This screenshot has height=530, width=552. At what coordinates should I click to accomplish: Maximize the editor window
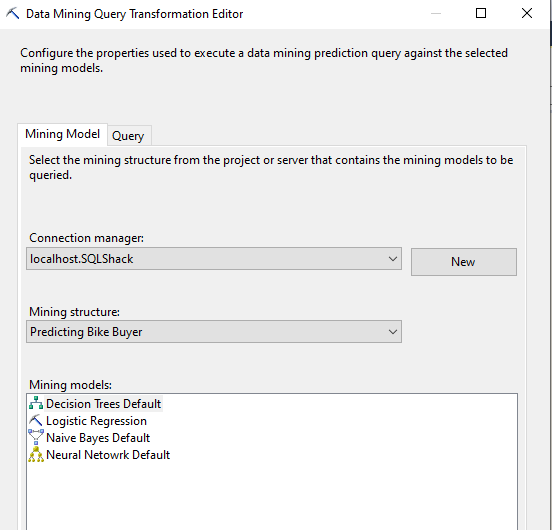tap(481, 13)
